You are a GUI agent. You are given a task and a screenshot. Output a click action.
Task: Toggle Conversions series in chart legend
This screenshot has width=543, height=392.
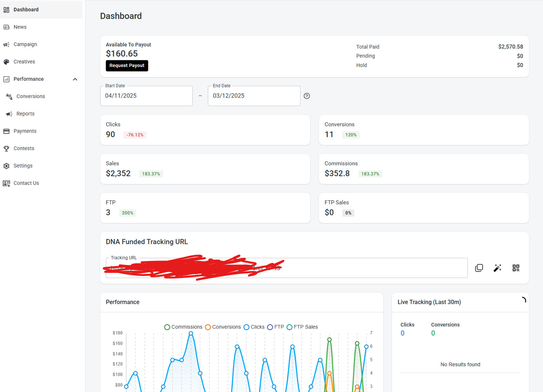(x=223, y=327)
